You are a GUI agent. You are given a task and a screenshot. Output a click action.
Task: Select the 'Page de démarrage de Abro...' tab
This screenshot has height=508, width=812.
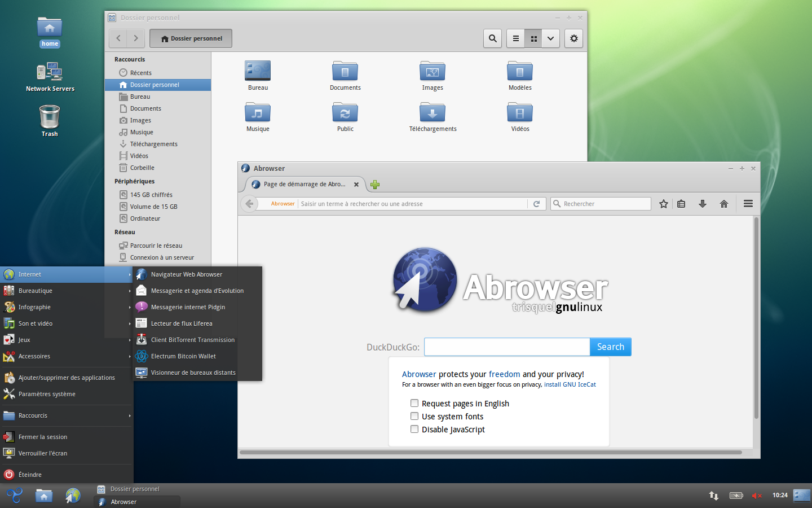[305, 185]
